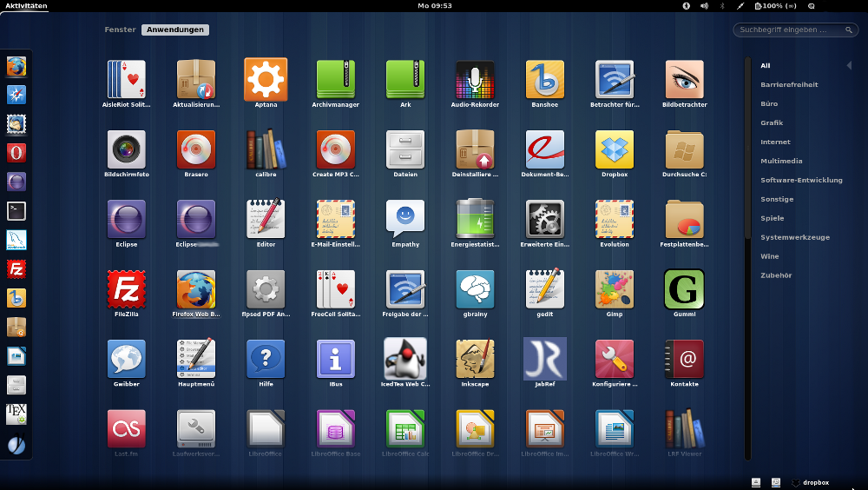Open the battery 100% indicator
The image size is (868, 490).
tap(775, 5)
